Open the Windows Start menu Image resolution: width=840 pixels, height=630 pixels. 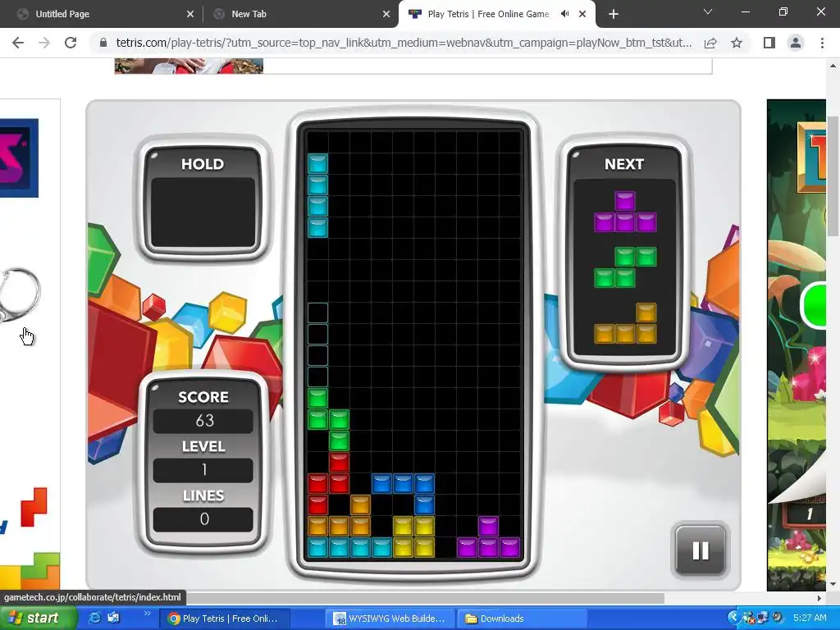click(38, 619)
